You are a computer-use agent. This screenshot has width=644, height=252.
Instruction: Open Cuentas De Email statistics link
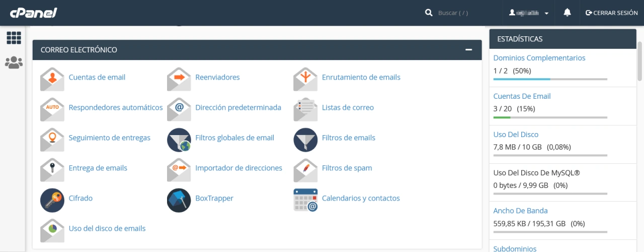522,96
